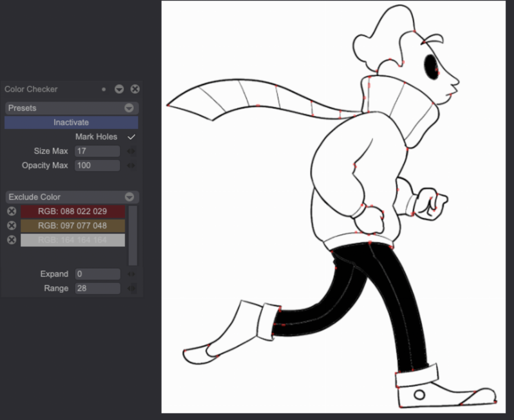Expand the Exclude Color dropdown arrow
This screenshot has width=514, height=420.
(129, 197)
